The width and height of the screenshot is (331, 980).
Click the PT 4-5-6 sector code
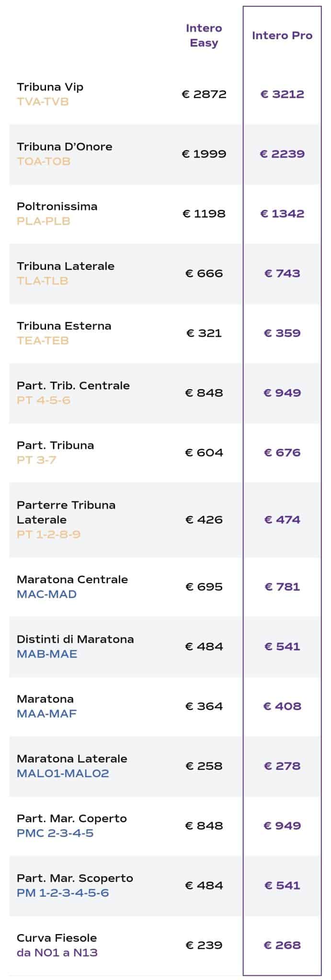(x=43, y=401)
